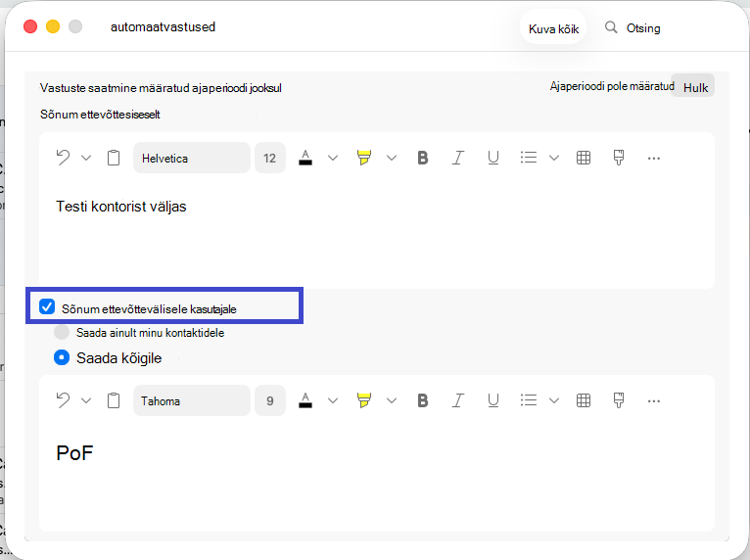
Task: Toggle italic in the Helvetica toolbar
Action: (458, 158)
